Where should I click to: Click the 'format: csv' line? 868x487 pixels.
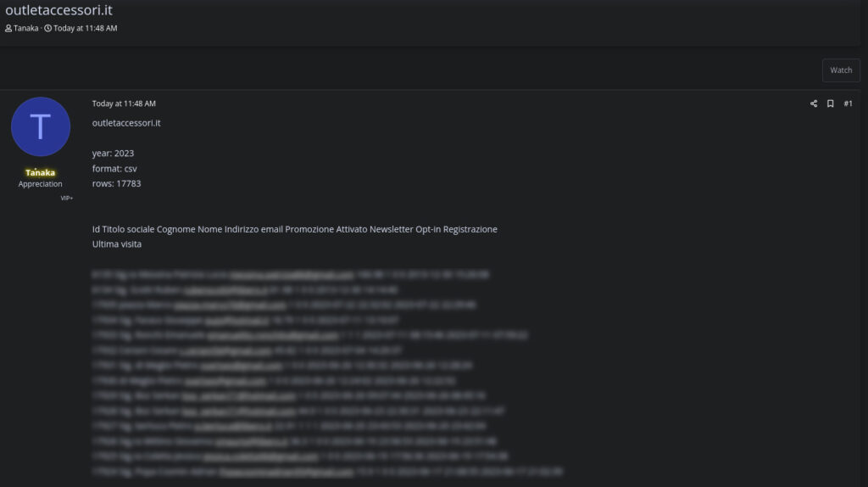coord(114,169)
